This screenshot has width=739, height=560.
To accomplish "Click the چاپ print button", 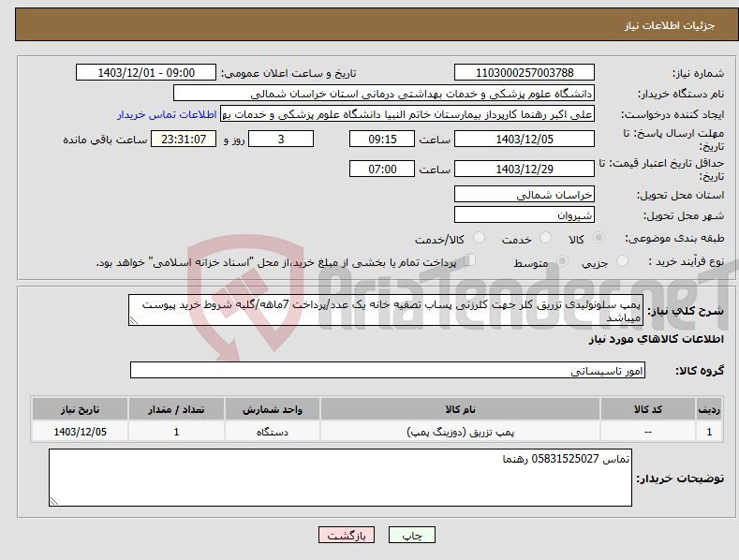I will [412, 535].
